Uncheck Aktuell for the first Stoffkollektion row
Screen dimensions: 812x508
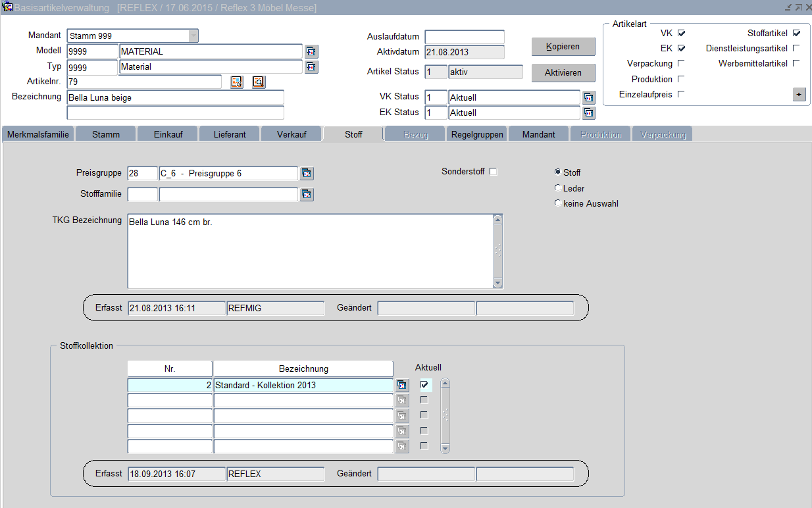424,385
